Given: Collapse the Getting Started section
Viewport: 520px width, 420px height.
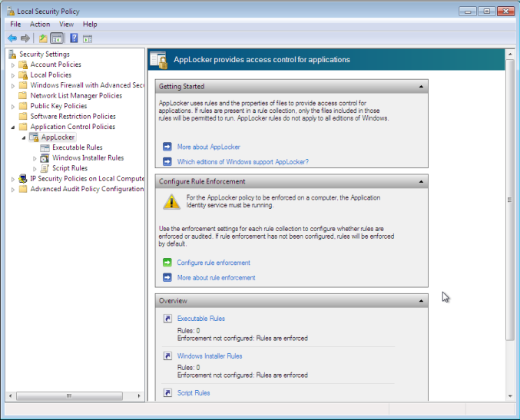Looking at the screenshot, I should 421,87.
